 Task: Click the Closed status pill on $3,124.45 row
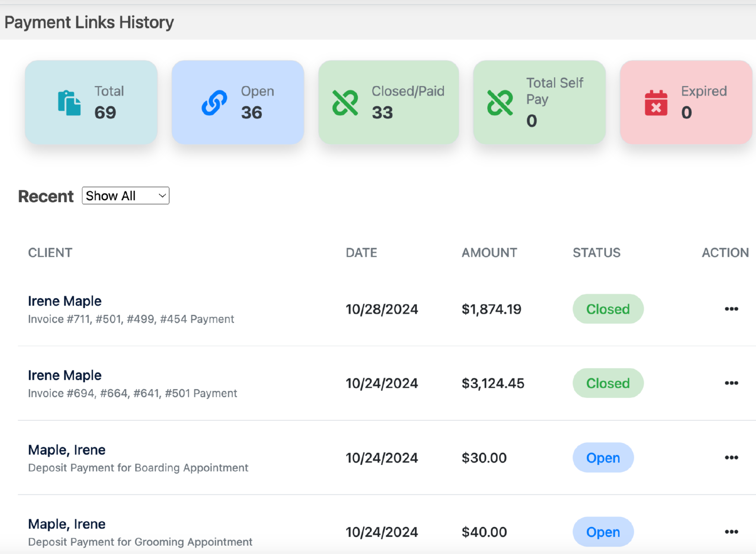coord(608,383)
